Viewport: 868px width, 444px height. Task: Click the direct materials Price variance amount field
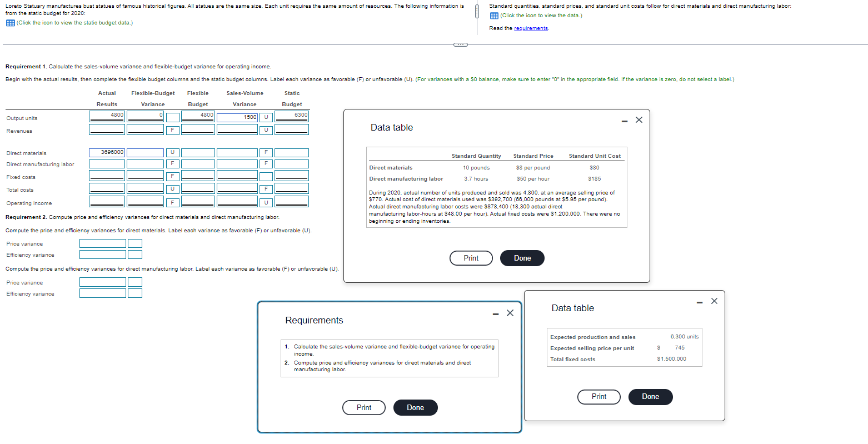point(103,243)
